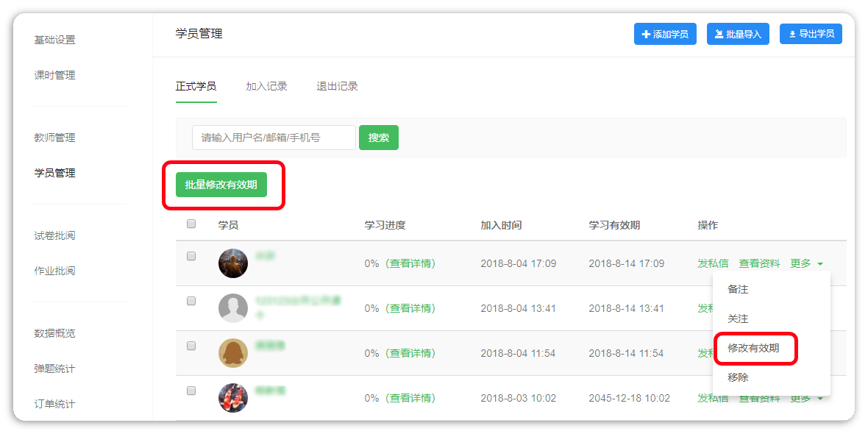Click the download icon on 导出学员 button
Screen dimensions: 868x434
pos(792,35)
